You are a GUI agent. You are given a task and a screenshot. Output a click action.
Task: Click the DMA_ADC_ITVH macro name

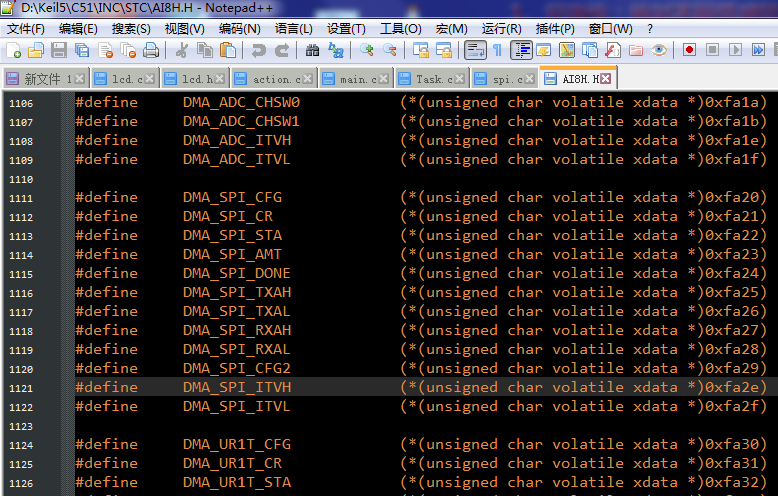pos(237,140)
